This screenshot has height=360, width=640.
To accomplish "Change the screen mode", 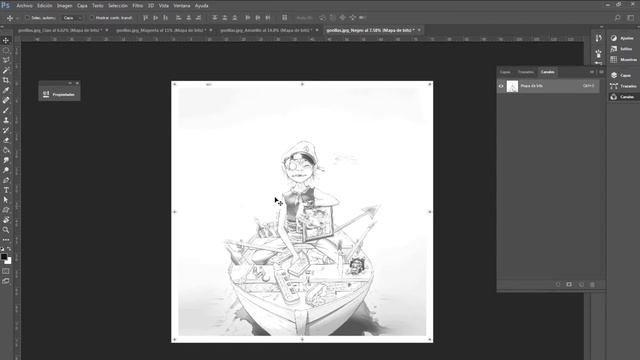I will 6,281.
